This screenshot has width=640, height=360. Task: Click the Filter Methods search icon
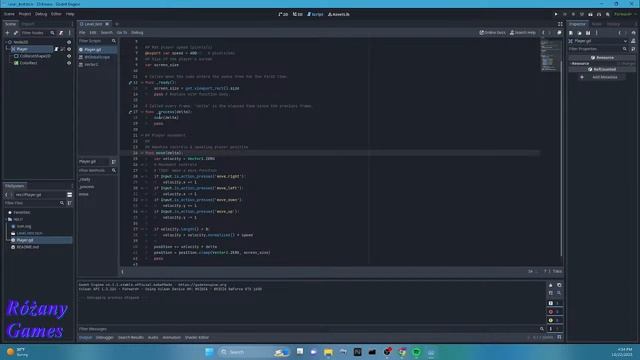114,170
